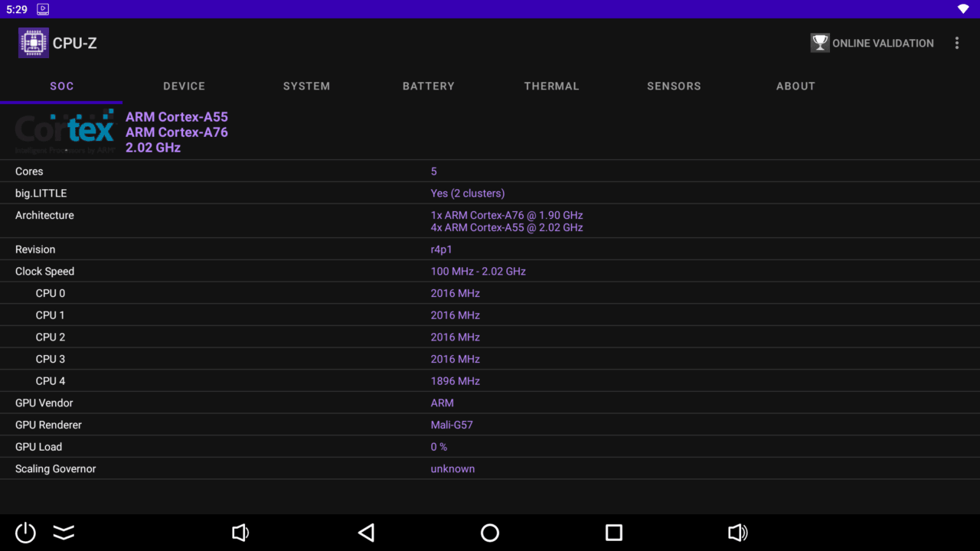
Task: Go to the THERMAL tab
Action: tap(551, 86)
